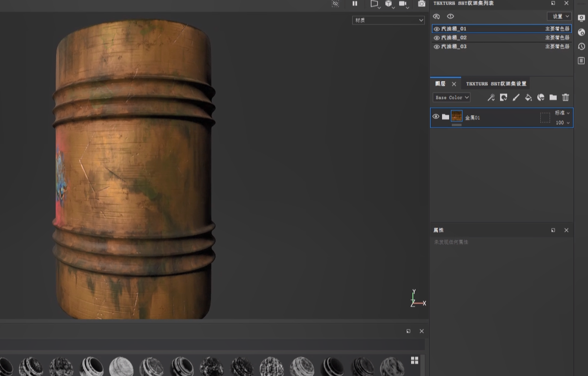The height and width of the screenshot is (376, 588).
Task: Toggle visibility of texture set 汽油桶_03
Action: click(437, 47)
